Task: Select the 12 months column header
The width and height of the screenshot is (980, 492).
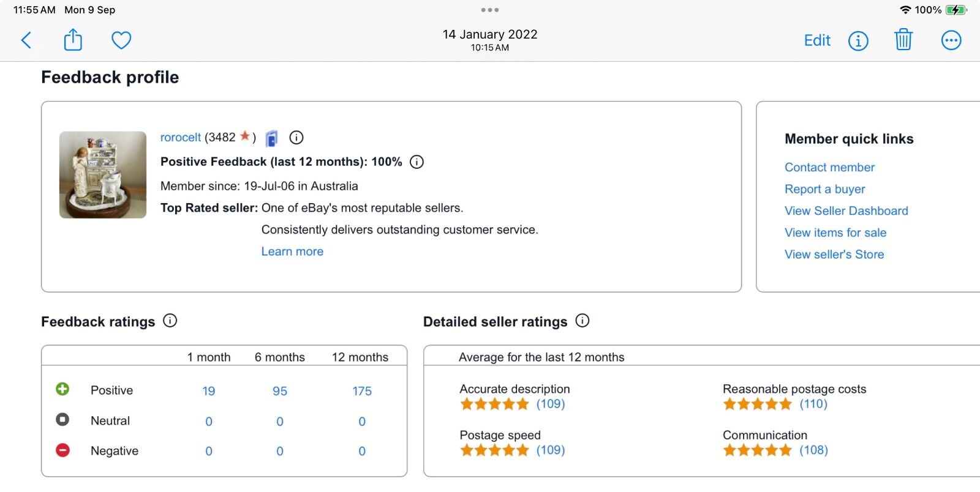Action: pos(360,357)
